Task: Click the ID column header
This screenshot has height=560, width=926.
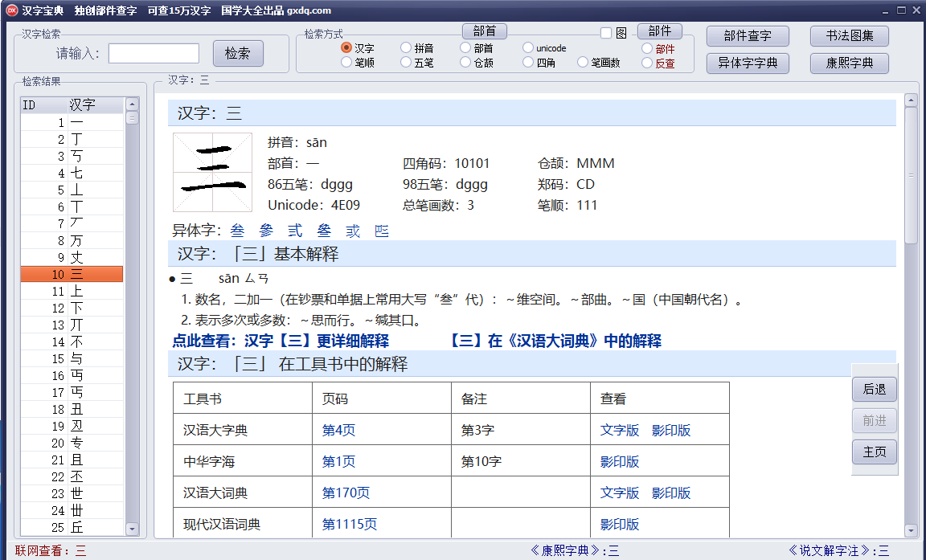Action: [x=44, y=105]
